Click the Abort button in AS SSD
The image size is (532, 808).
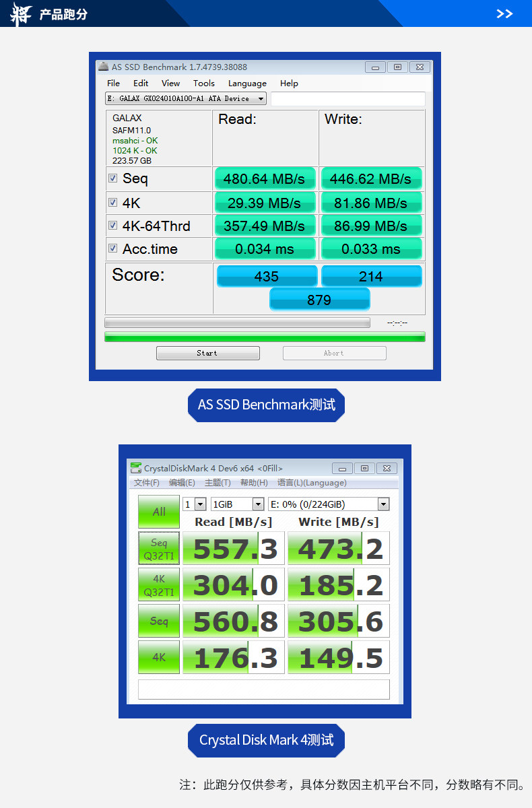pyautogui.click(x=334, y=353)
